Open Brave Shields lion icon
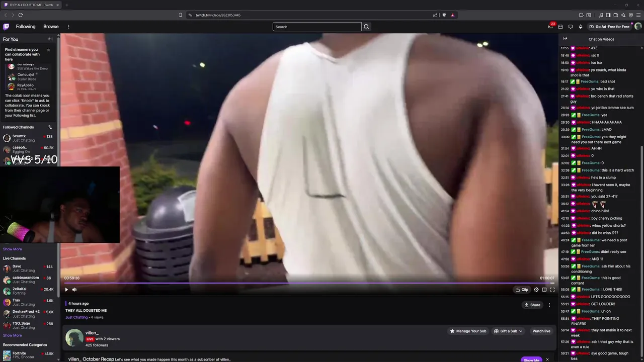 444,15
